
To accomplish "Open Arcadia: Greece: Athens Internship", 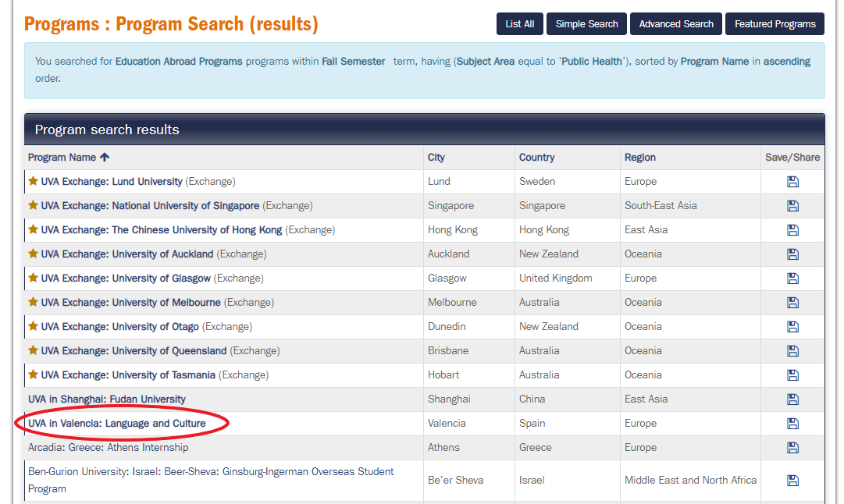I will point(109,448).
